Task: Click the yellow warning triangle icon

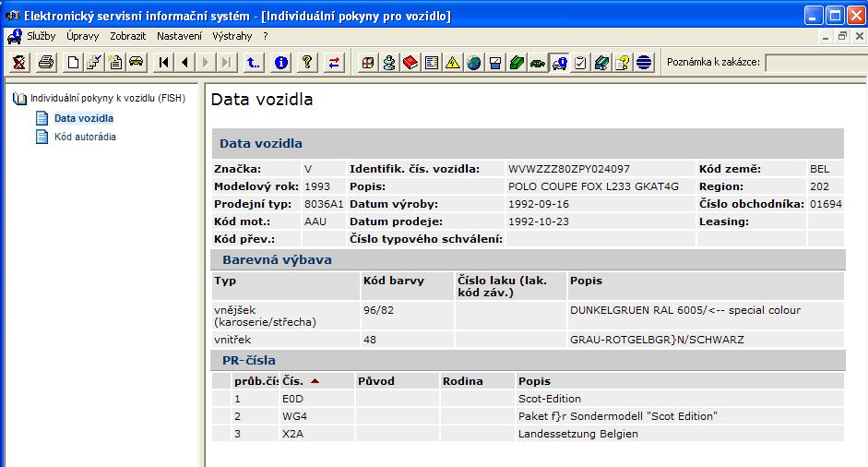Action: tap(453, 63)
